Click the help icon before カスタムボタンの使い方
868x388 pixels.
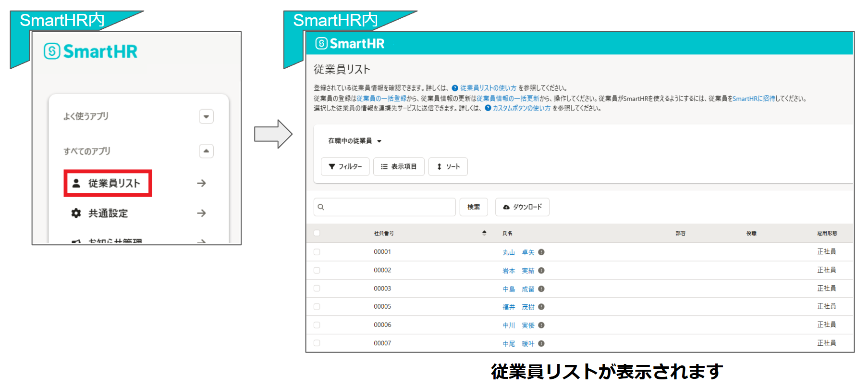tap(488, 108)
